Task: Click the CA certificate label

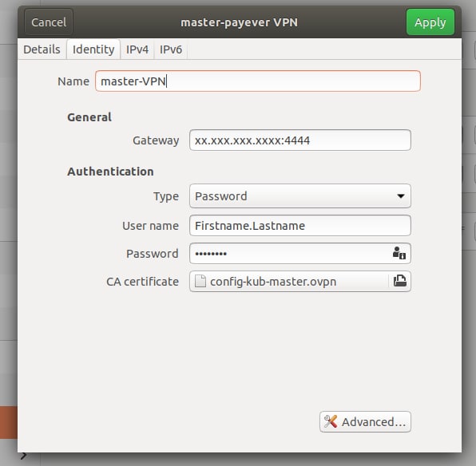Action: click(x=142, y=282)
